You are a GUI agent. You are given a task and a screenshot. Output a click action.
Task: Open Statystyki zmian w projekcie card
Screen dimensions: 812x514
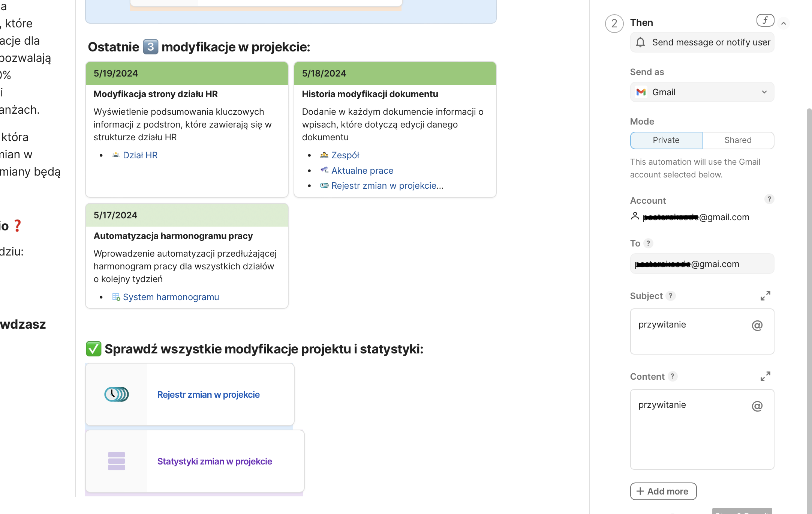[214, 461]
